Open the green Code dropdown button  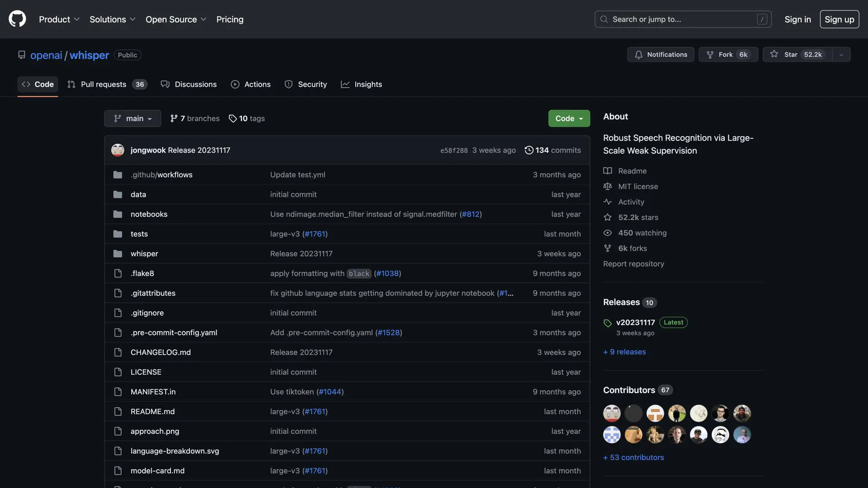coord(569,118)
